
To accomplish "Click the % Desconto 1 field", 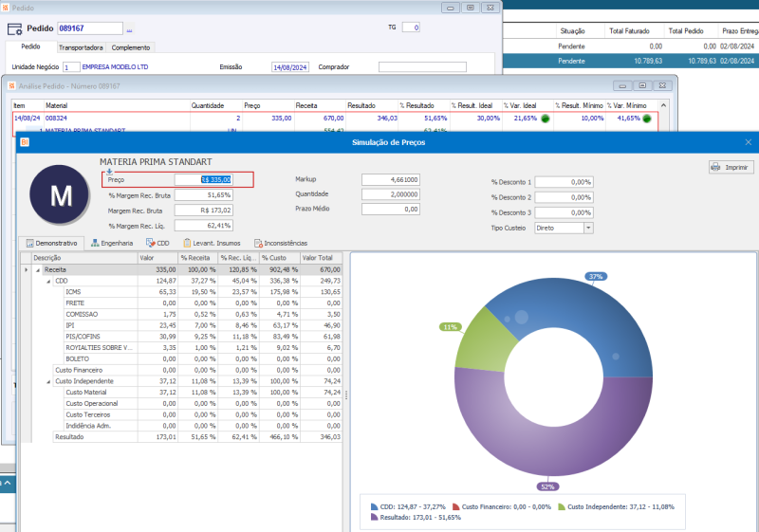I will (565, 182).
